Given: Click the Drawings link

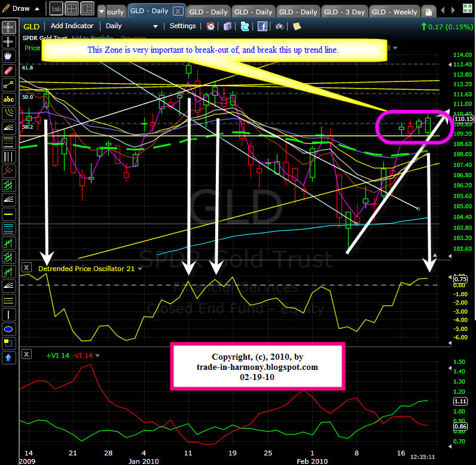Looking at the screenshot, I should pyautogui.click(x=133, y=38).
